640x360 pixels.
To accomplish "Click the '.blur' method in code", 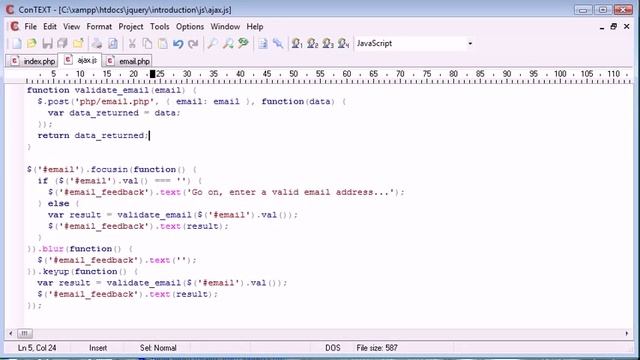I will 51,249.
